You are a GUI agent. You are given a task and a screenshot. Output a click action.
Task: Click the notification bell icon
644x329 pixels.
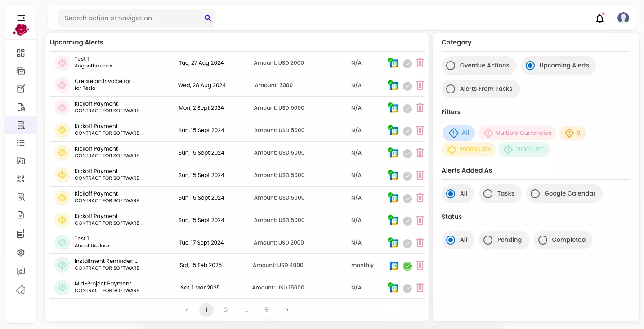tap(599, 18)
